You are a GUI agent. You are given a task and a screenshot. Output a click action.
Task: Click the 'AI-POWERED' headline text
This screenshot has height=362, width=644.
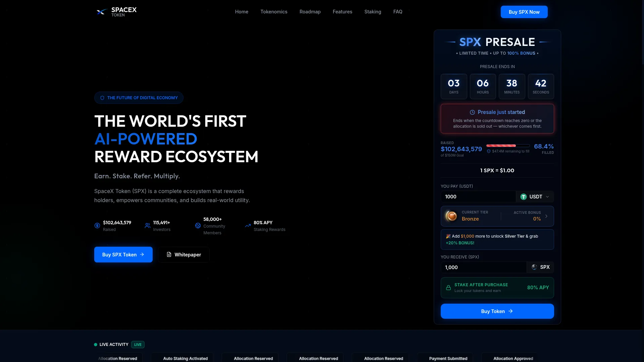pos(146,139)
